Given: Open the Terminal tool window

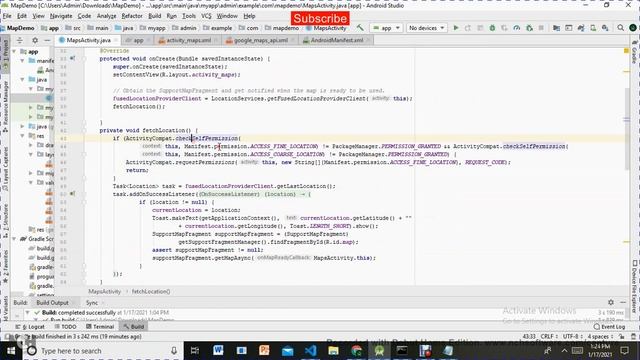Looking at the screenshot, I should click(100, 327).
